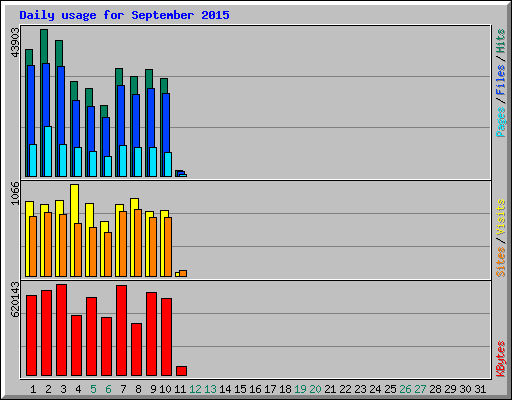Select the red KBytes bar for day 3
The image size is (512, 400).
point(62,330)
